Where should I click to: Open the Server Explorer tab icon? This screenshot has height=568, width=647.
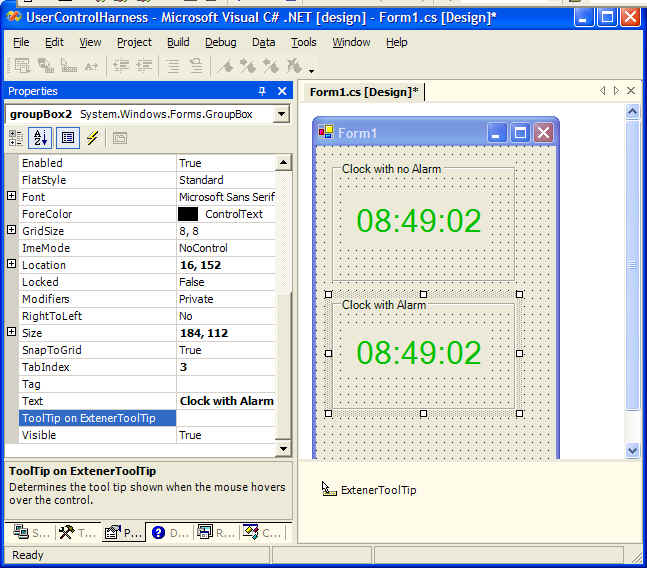pos(28,533)
